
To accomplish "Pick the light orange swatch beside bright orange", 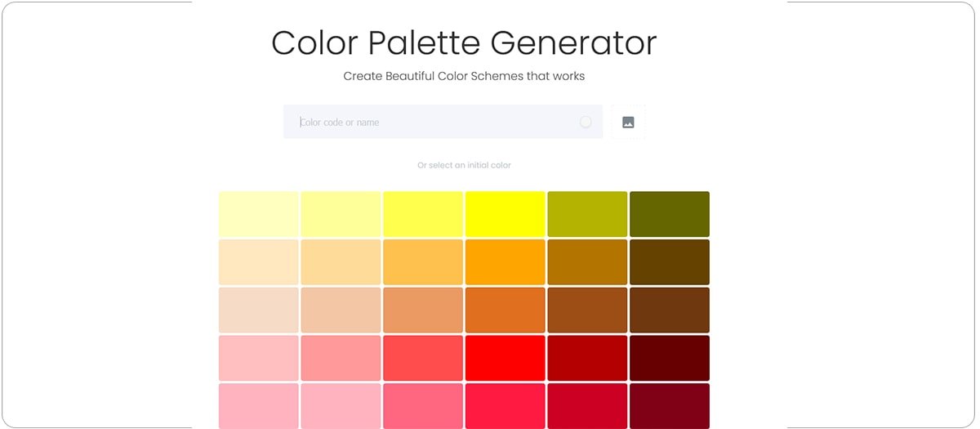I will click(423, 262).
